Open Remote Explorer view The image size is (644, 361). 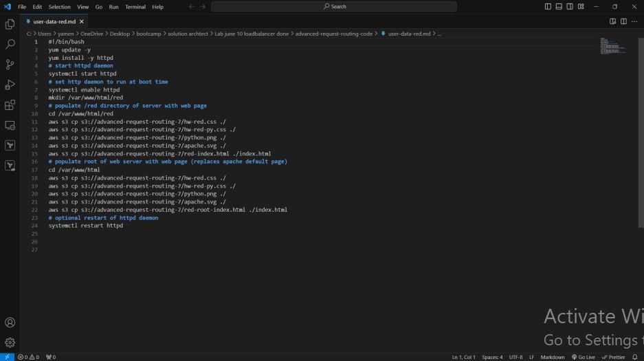coord(10,125)
